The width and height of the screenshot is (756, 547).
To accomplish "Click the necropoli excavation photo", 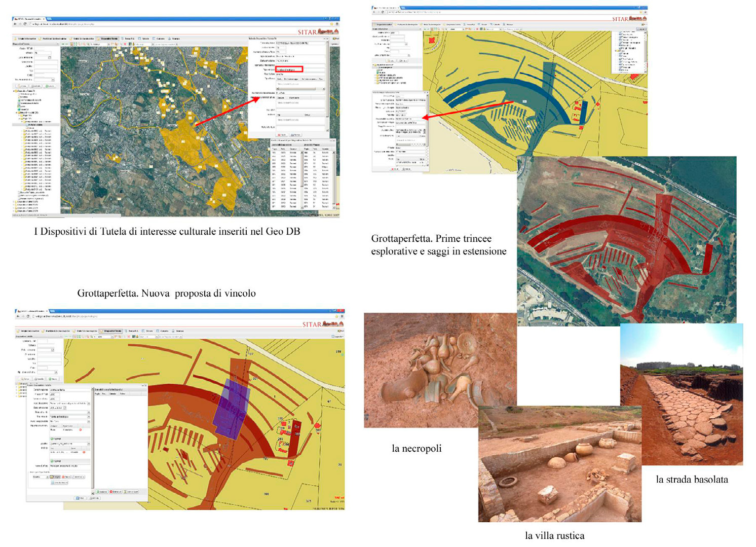I will click(440, 370).
